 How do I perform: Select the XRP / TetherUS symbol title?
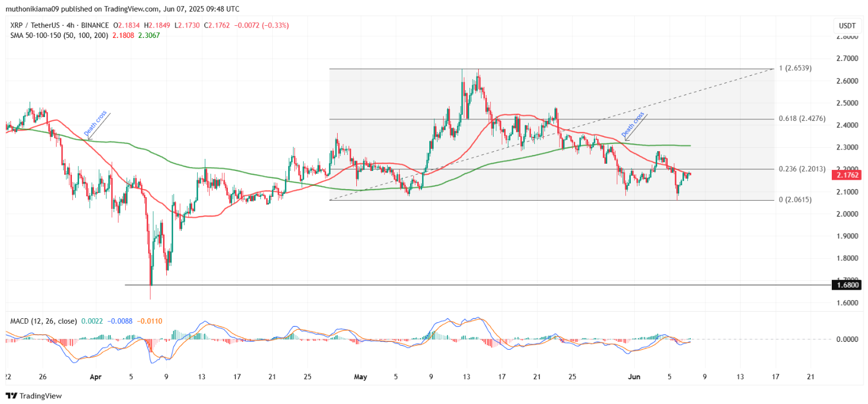(x=35, y=25)
